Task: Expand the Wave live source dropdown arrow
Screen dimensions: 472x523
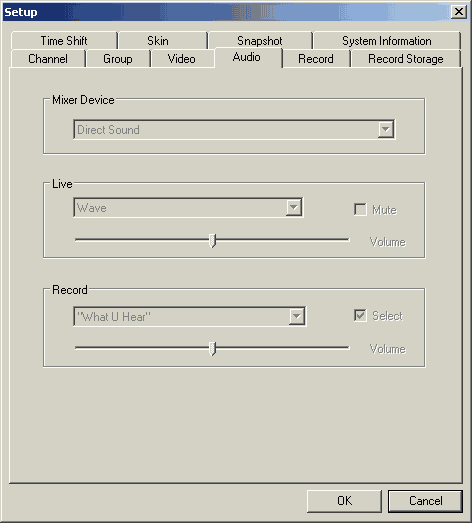Action: coord(294,207)
